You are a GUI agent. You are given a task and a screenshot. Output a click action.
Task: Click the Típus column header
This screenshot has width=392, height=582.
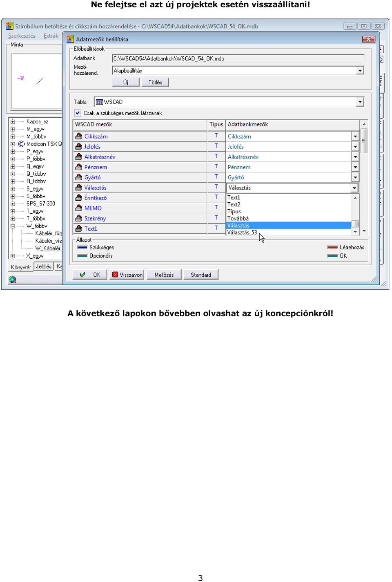(216, 124)
